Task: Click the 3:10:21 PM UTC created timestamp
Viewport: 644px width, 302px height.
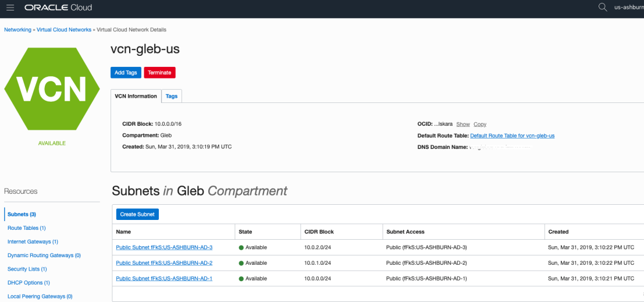Action: coord(591,279)
